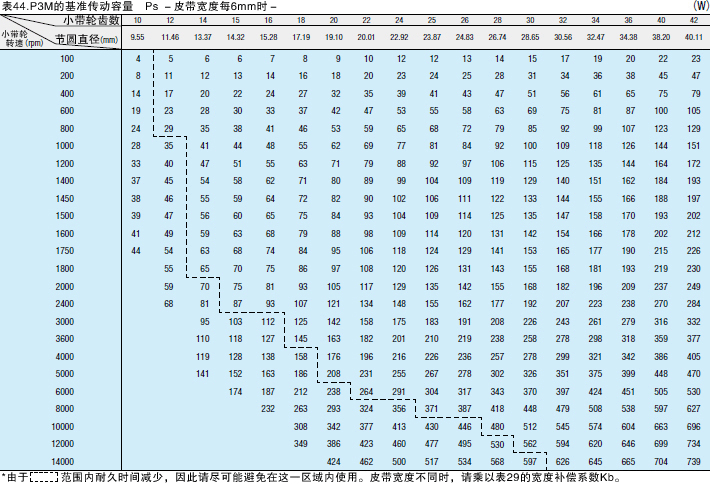Select the value 734 in 12000 row
The width and height of the screenshot is (710, 484).
pos(692,444)
